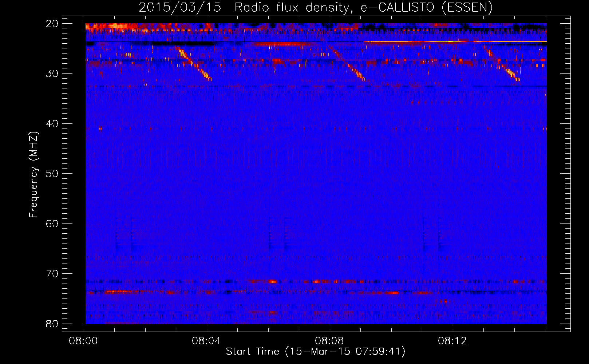
Task: Click the '08:08' time tick label
Action: click(329, 341)
